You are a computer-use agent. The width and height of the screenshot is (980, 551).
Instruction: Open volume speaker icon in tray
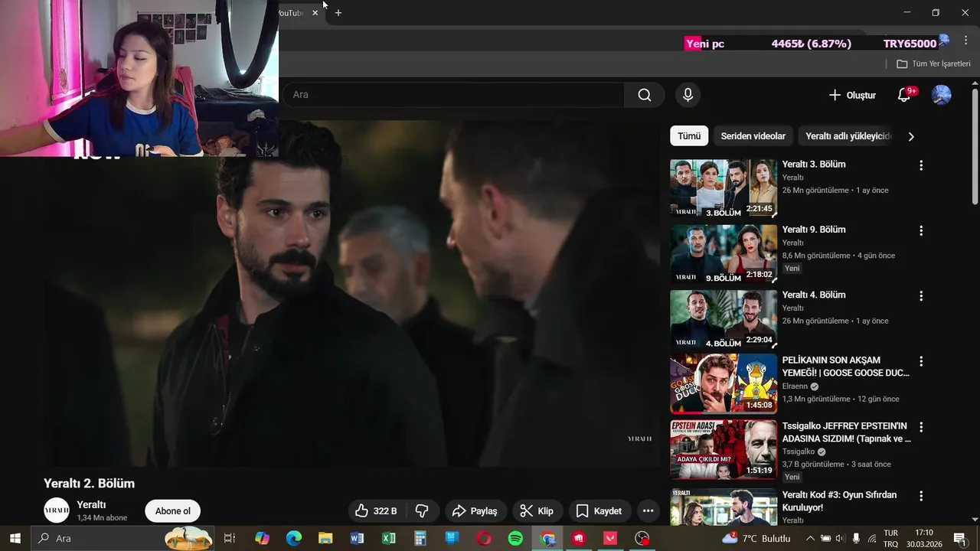pyautogui.click(x=840, y=538)
